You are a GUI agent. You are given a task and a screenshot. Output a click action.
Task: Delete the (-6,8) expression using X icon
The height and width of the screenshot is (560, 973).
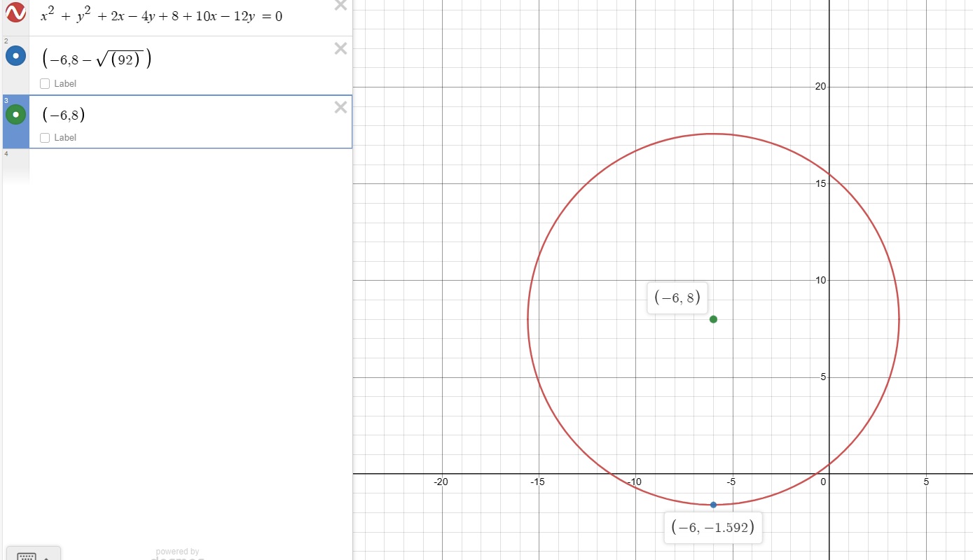pyautogui.click(x=340, y=107)
